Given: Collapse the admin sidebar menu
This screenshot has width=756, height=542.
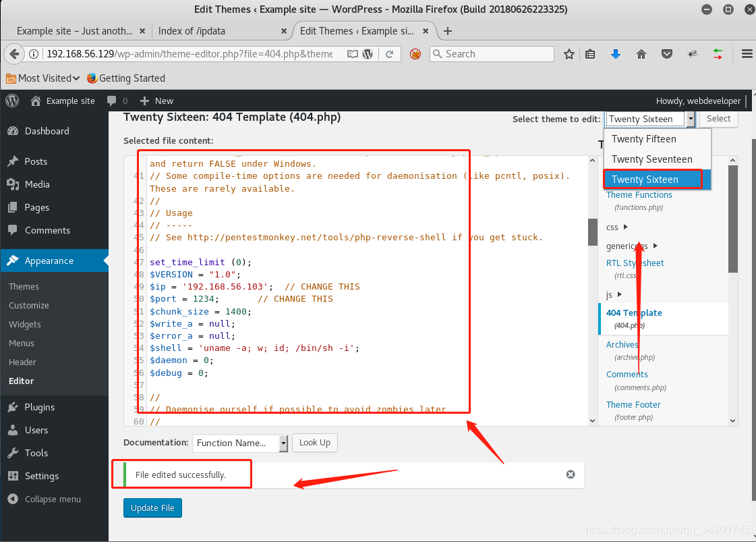Looking at the screenshot, I should pos(45,499).
